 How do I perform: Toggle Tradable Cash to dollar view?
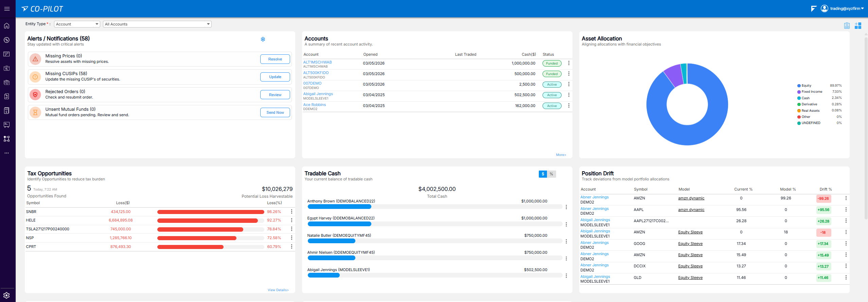[543, 174]
